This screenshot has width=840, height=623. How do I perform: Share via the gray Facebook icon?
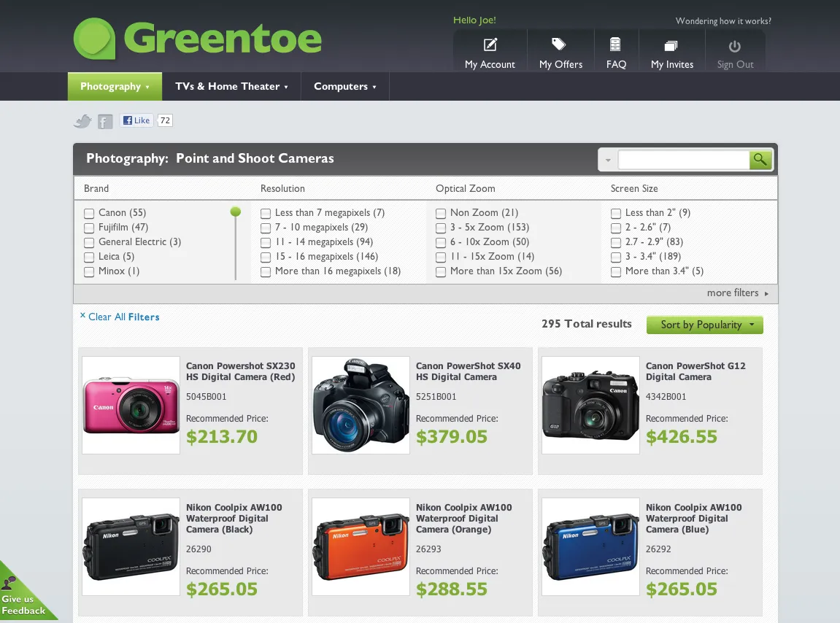pyautogui.click(x=105, y=122)
